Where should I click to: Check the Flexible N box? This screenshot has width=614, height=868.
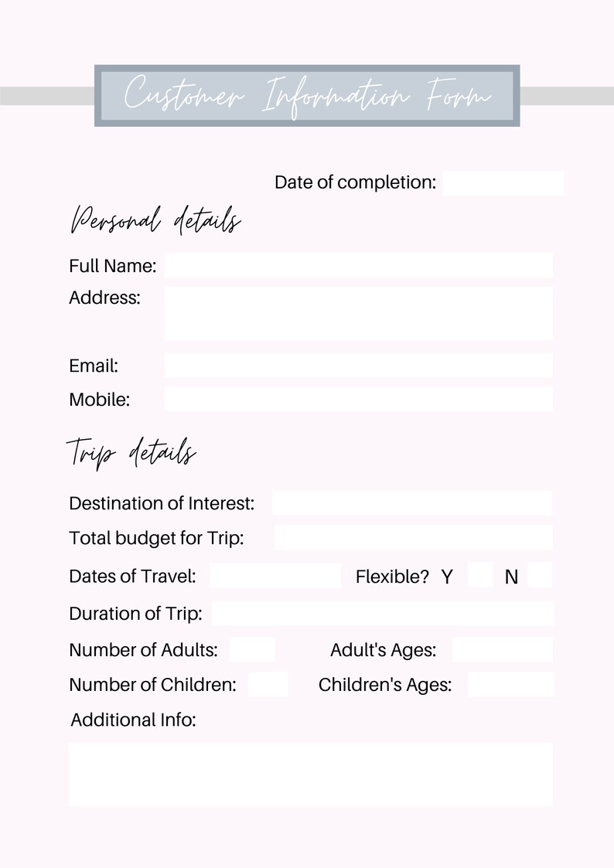540,574
